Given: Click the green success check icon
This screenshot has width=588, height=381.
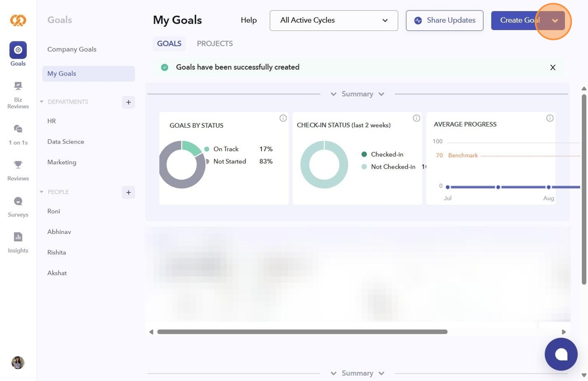Looking at the screenshot, I should pyautogui.click(x=165, y=67).
